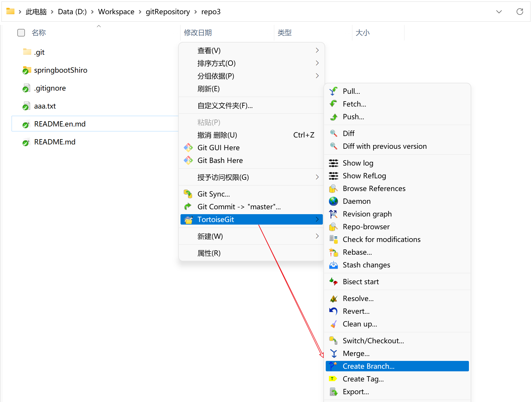Click the refresh button in address bar

point(520,12)
